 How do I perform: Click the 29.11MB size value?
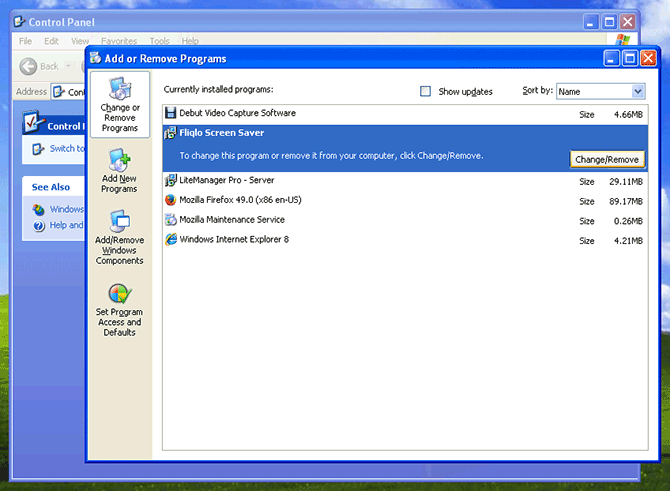click(626, 182)
